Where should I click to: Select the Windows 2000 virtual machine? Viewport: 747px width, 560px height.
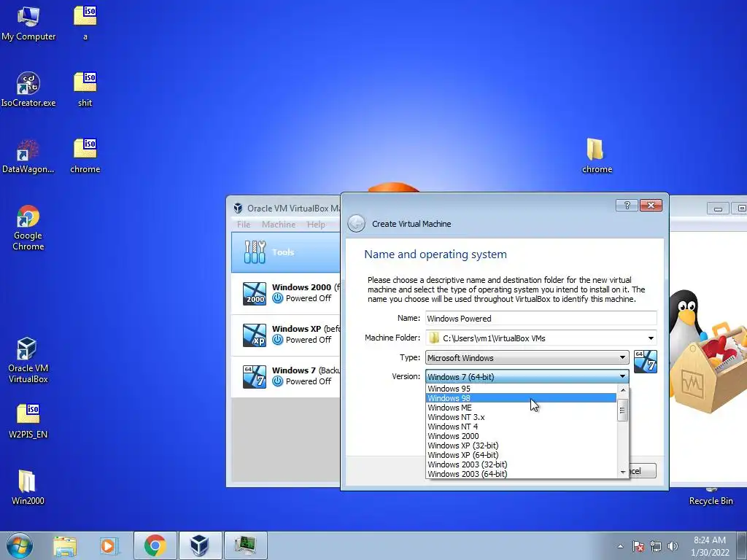pyautogui.click(x=286, y=293)
